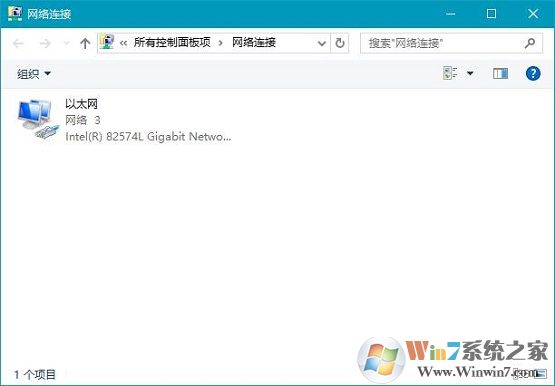Click the 网络 3 status text
Screen dimensions: 555x386
(x=83, y=120)
